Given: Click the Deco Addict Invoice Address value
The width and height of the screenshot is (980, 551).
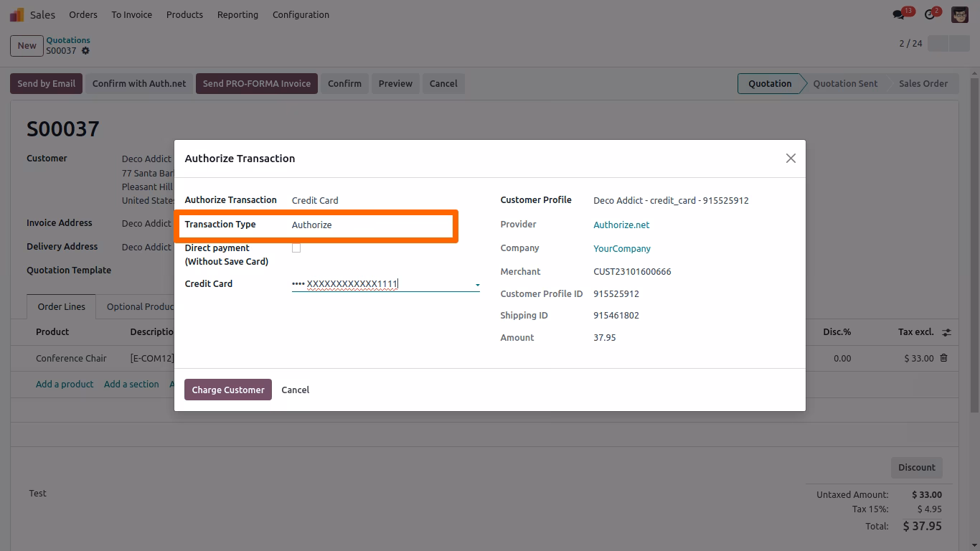Looking at the screenshot, I should [x=146, y=223].
